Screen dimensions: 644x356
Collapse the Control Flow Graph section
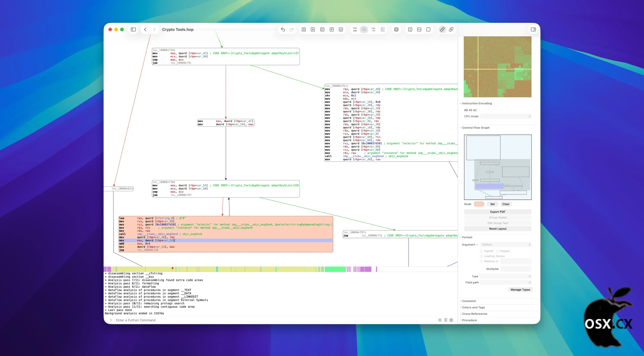461,128
